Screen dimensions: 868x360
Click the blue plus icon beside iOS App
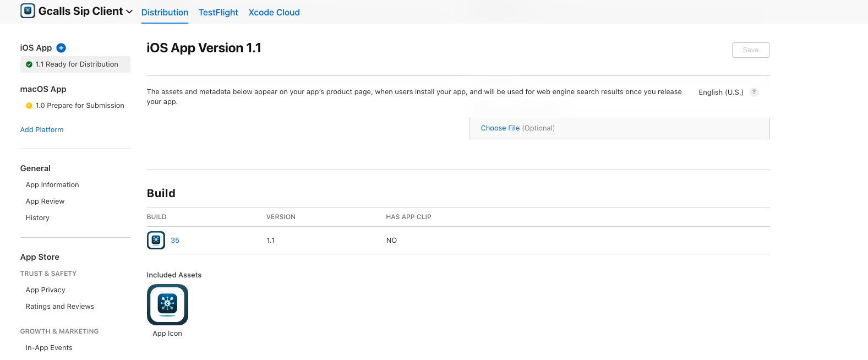click(61, 48)
